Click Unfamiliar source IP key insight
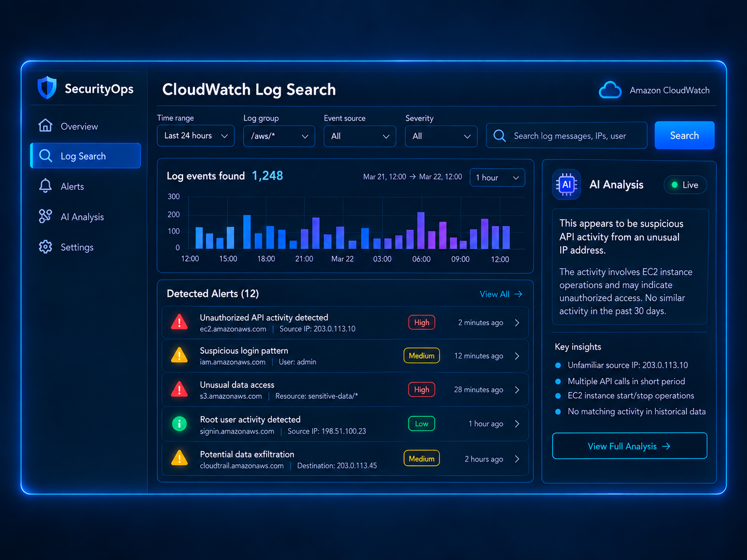Viewport: 747px width, 560px height. 628,365
